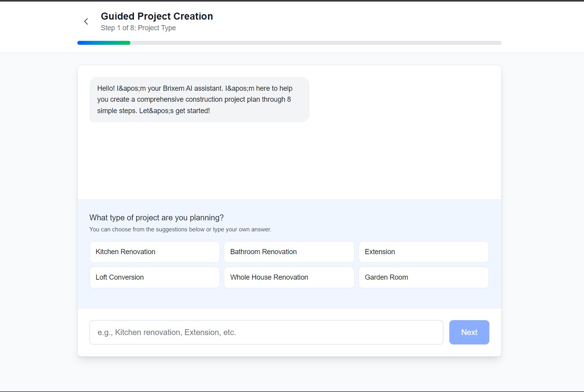Click the Brixem AI assistant greeting bubble

pyautogui.click(x=199, y=99)
